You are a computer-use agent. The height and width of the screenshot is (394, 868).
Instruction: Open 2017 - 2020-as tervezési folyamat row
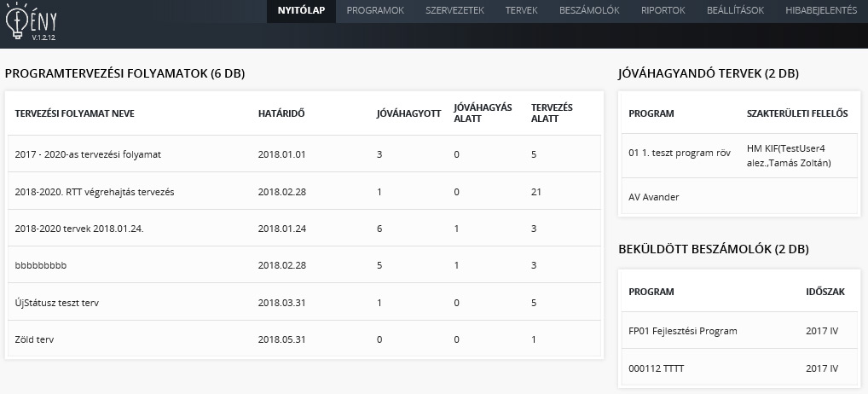coord(89,154)
